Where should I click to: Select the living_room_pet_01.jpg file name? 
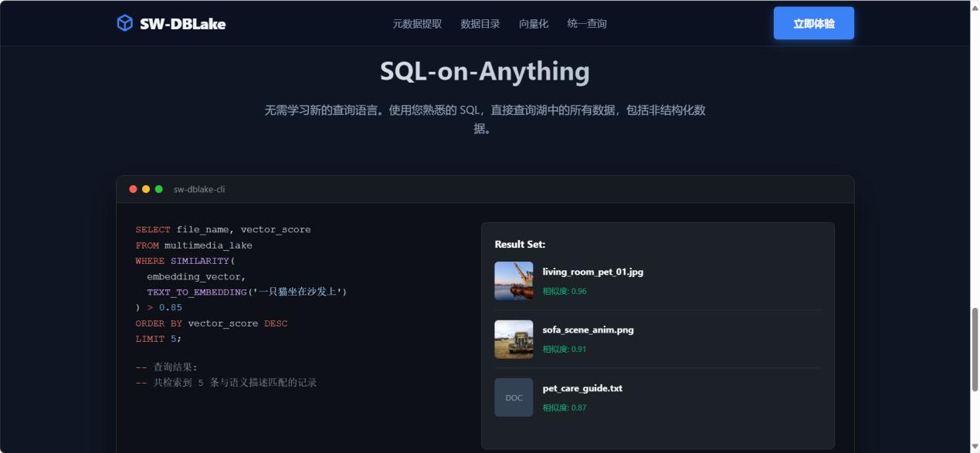pos(592,272)
